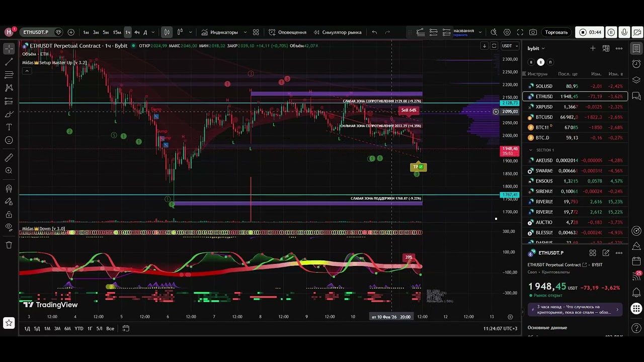Image resolution: width=644 pixels, height=362 pixels.
Task: Delete drawings with trash icon
Action: click(9, 245)
